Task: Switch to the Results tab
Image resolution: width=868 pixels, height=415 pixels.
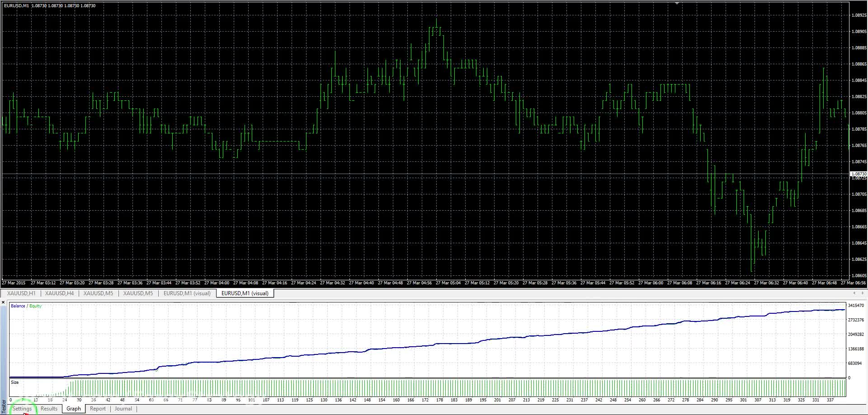Action: [x=49, y=409]
